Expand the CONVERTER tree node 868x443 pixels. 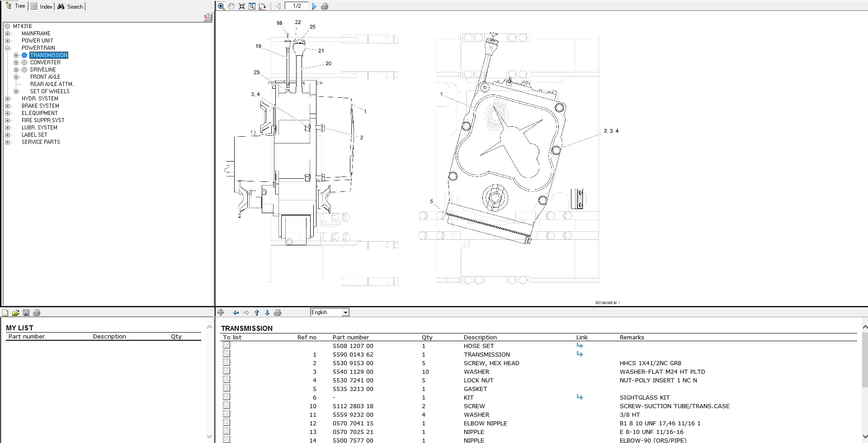pyautogui.click(x=17, y=62)
